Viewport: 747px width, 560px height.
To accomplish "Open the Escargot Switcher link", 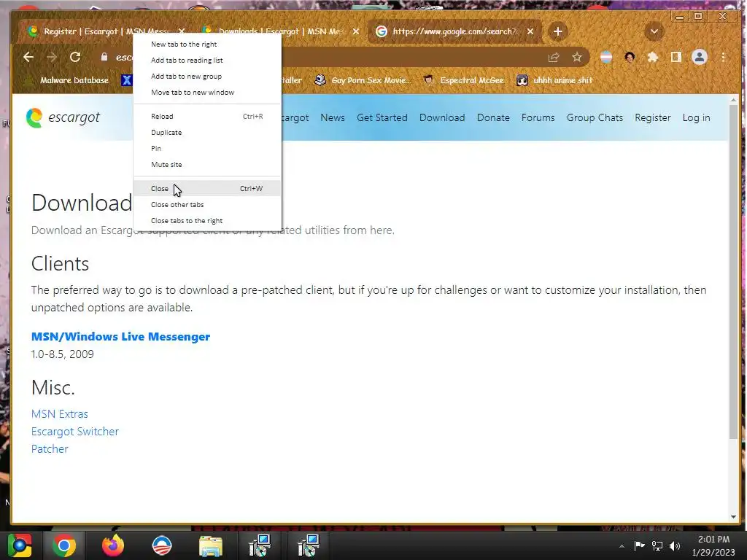I will 75,432.
